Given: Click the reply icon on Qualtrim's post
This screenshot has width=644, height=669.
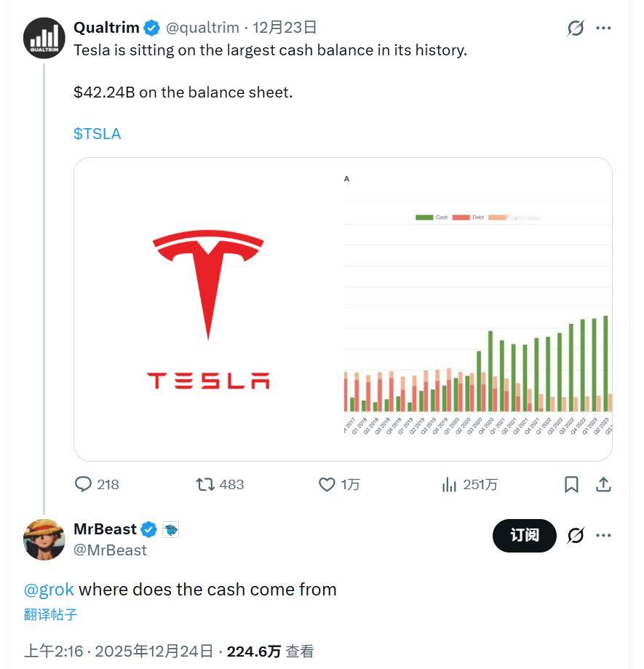Looking at the screenshot, I should (x=84, y=484).
